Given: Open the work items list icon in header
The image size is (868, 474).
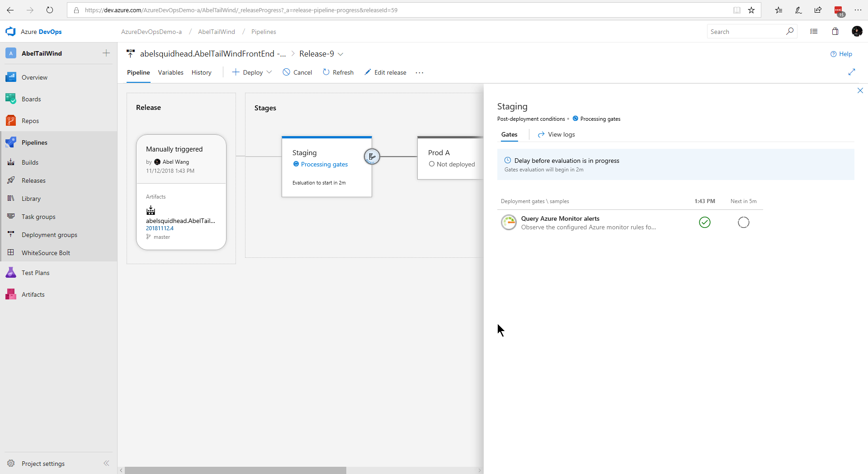Looking at the screenshot, I should pyautogui.click(x=814, y=31).
